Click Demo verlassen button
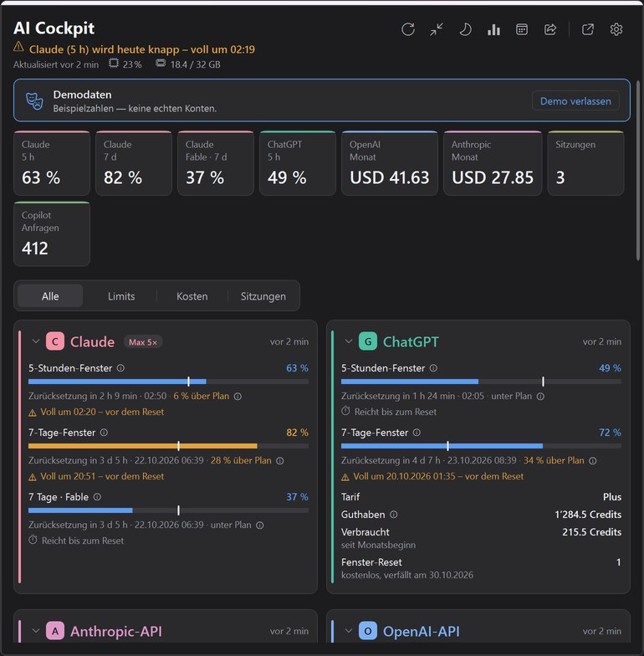The width and height of the screenshot is (644, 656). pos(575,100)
